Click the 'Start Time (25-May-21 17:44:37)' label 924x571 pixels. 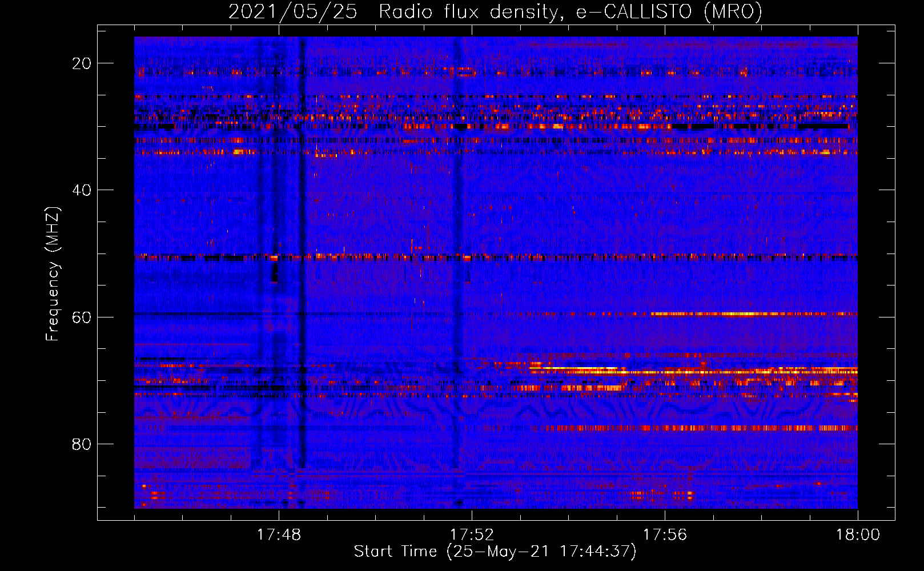click(495, 552)
